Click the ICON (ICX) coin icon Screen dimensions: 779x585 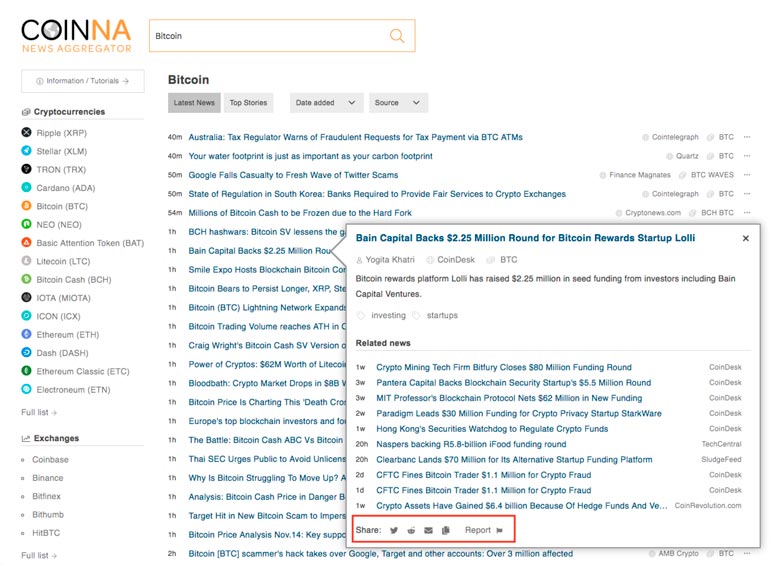tap(26, 316)
